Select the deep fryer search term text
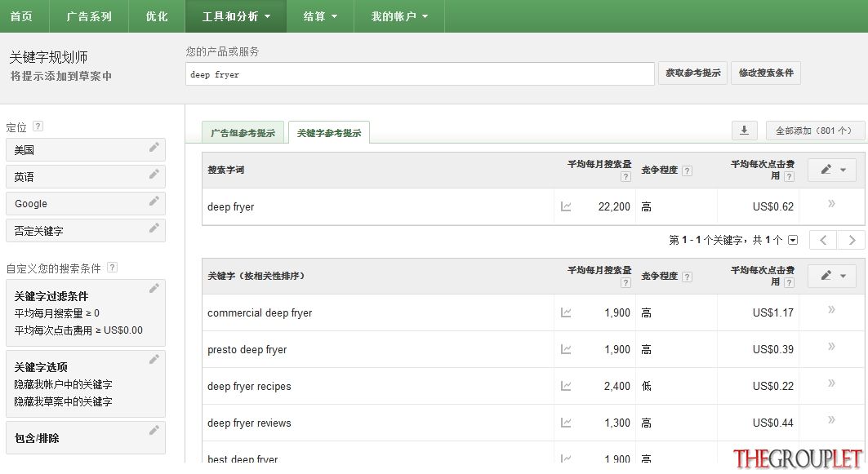 [231, 207]
